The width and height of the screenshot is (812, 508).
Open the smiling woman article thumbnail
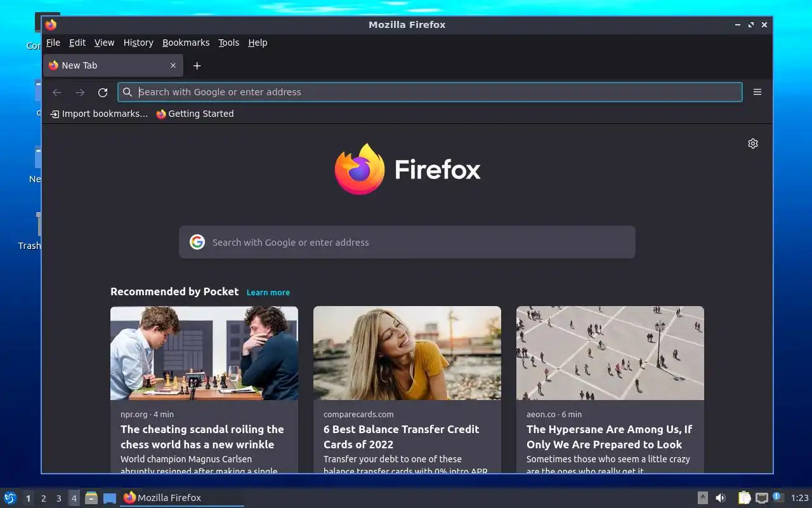[x=407, y=353]
